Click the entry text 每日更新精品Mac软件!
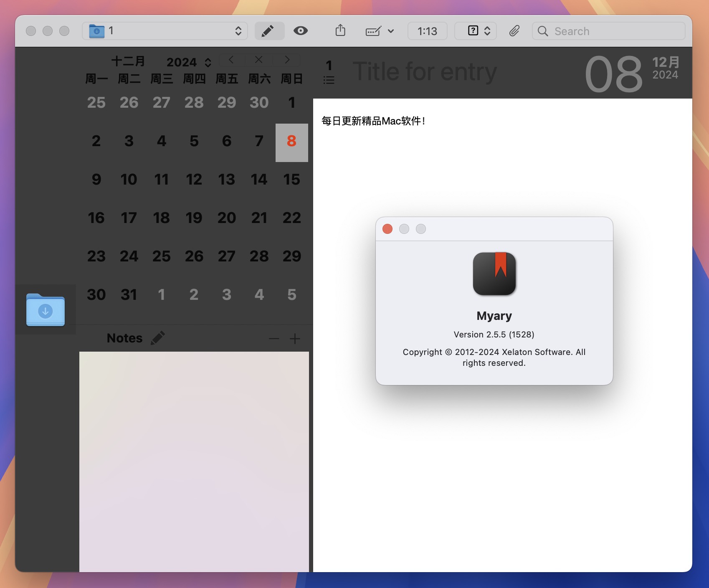The width and height of the screenshot is (709, 588). 374,121
